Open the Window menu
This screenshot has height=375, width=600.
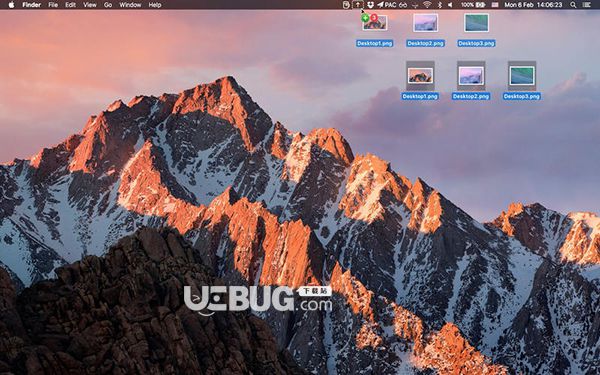[x=130, y=5]
